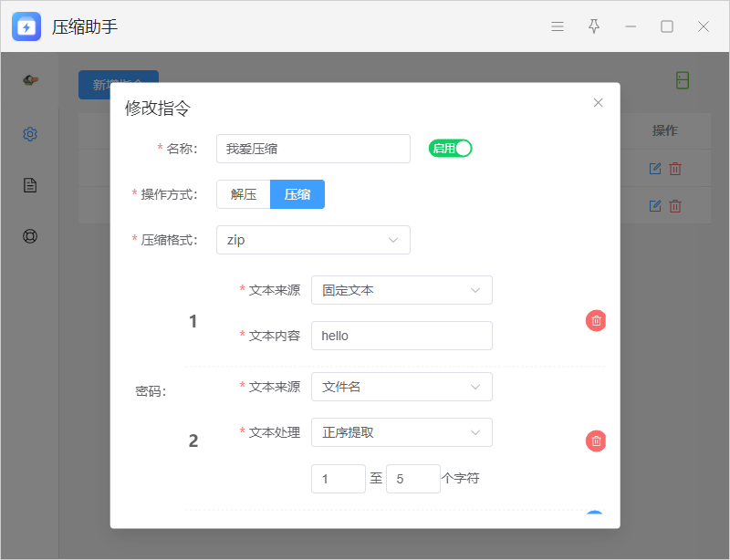
Task: Select the 解压 operation mode
Action: tap(244, 194)
